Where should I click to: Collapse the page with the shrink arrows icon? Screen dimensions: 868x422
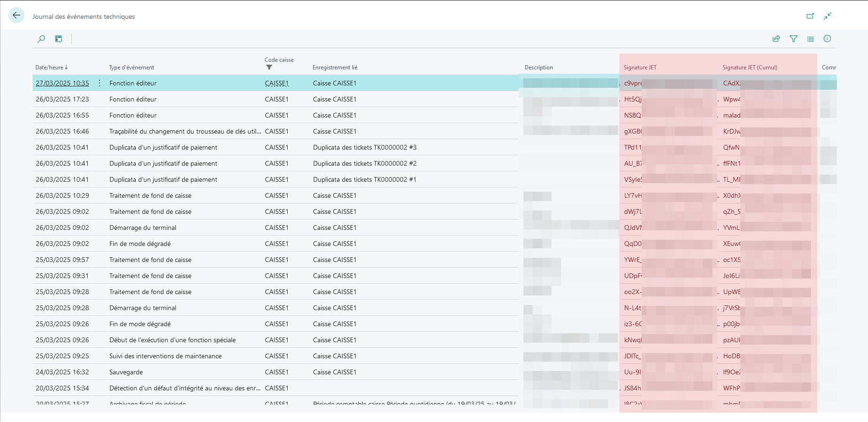pos(827,16)
